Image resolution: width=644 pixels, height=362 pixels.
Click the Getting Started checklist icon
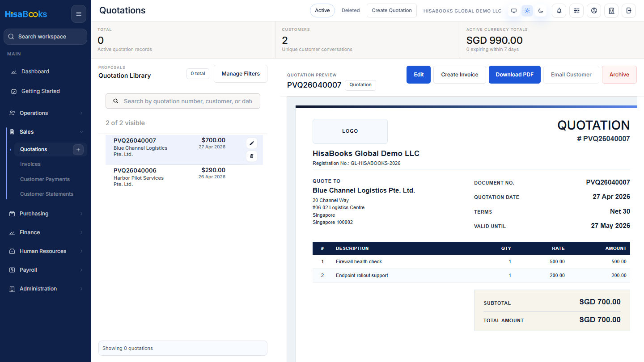[x=14, y=91]
